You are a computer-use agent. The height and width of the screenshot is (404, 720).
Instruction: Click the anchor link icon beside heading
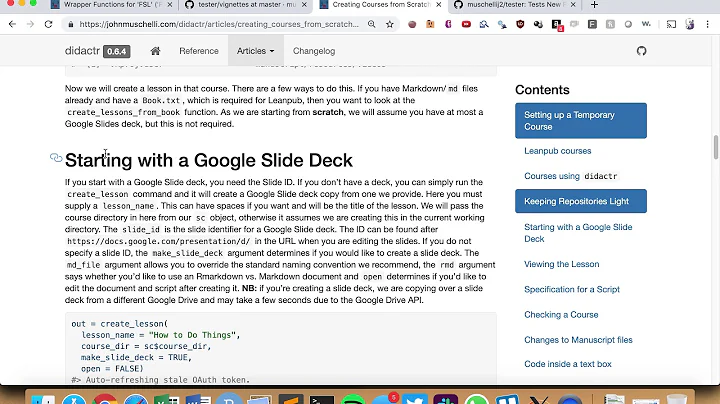56,158
